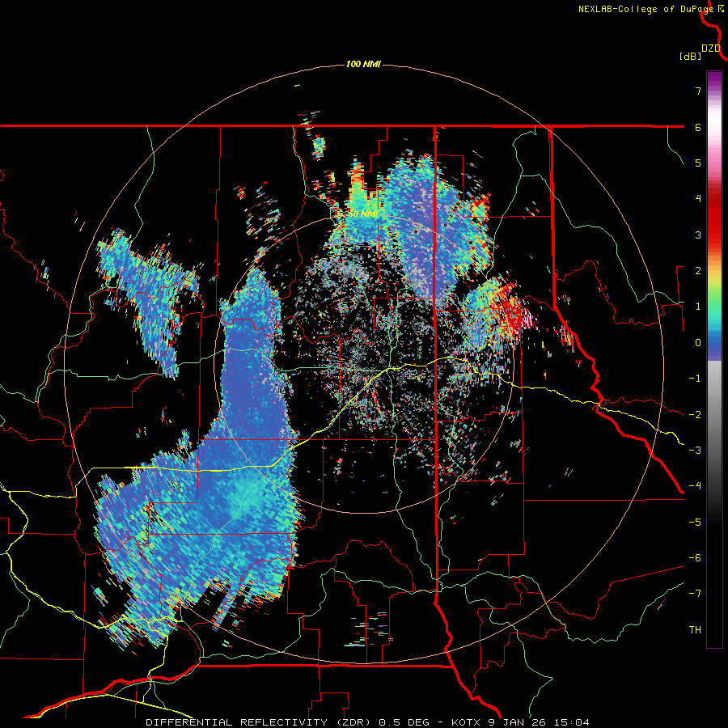Click the 0 value on the dB scale

pos(698,343)
